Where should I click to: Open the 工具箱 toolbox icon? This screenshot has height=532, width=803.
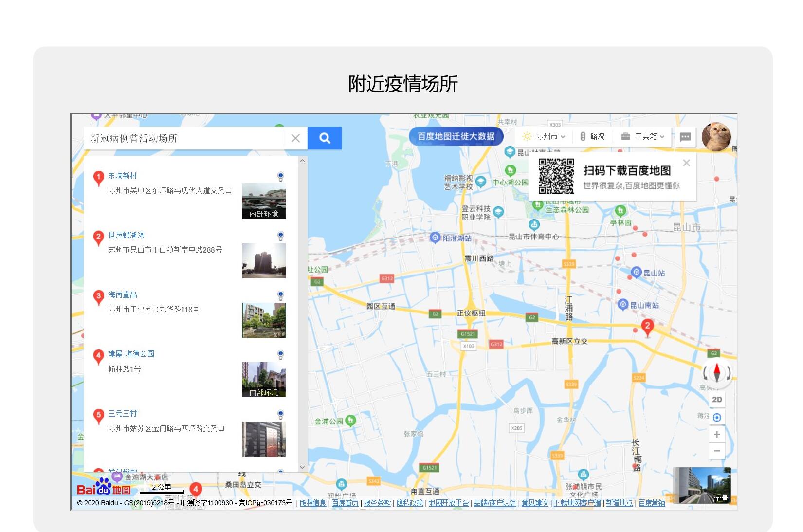click(x=626, y=136)
